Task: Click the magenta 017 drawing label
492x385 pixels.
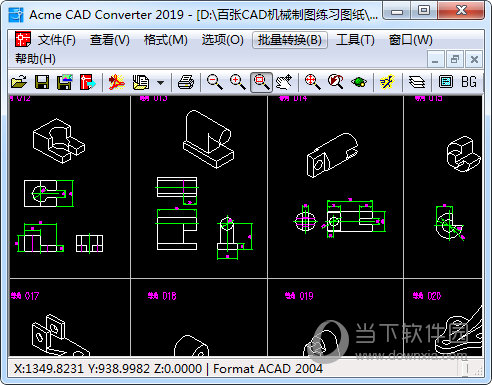Action: point(25,296)
